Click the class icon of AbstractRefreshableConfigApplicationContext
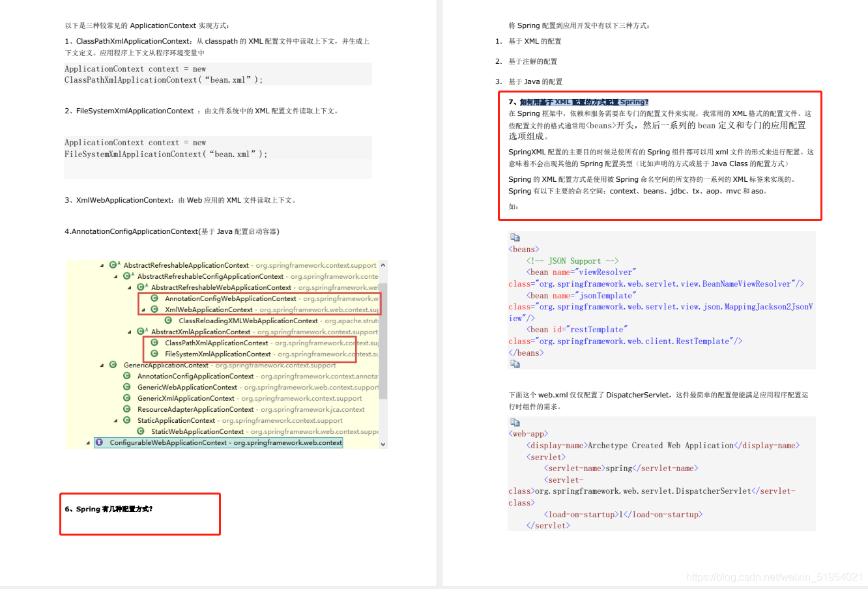The image size is (868, 589). (x=127, y=276)
